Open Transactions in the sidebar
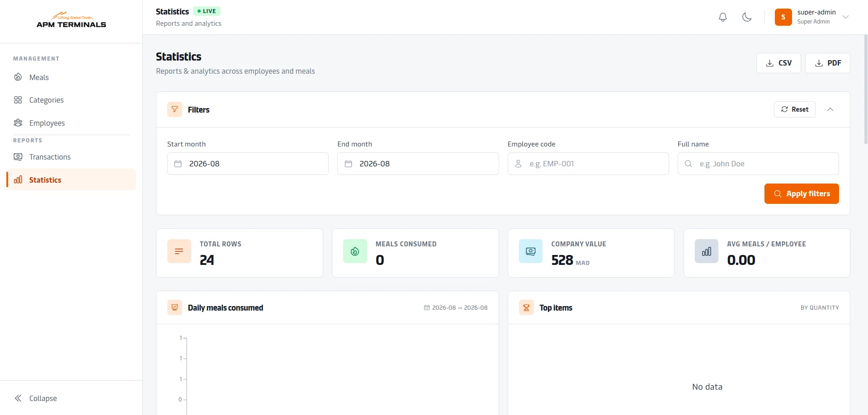Image resolution: width=868 pixels, height=415 pixels. [71, 157]
